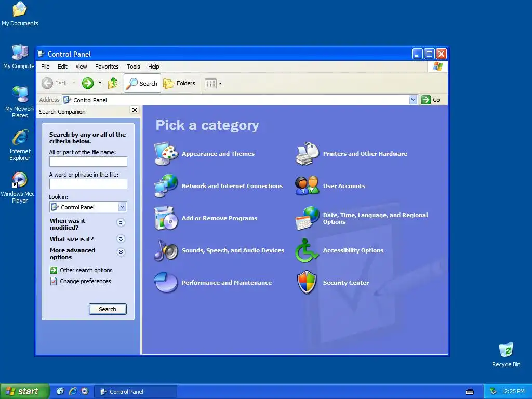Expand the 'When was it modified?' section
532x399 pixels.
(x=121, y=222)
